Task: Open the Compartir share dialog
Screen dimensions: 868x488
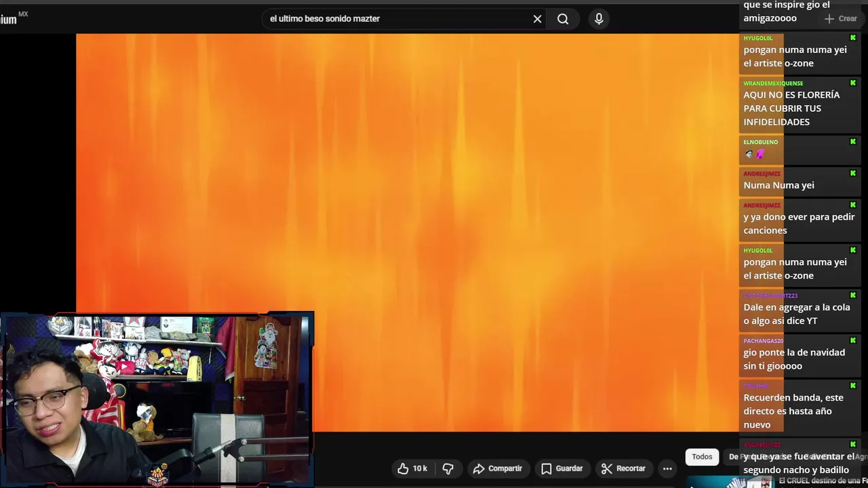Action: (x=498, y=468)
